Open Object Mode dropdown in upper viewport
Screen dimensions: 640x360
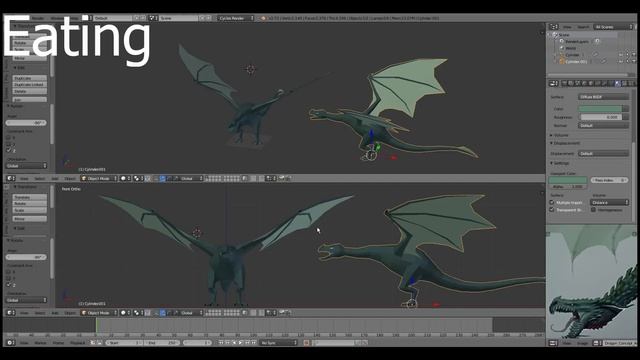click(x=99, y=178)
